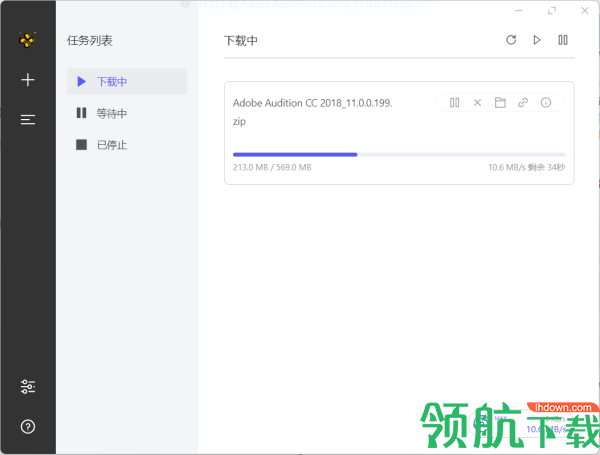Viewport: 600px width, 455px height.
Task: Open the help question mark icon
Action: coord(28,426)
